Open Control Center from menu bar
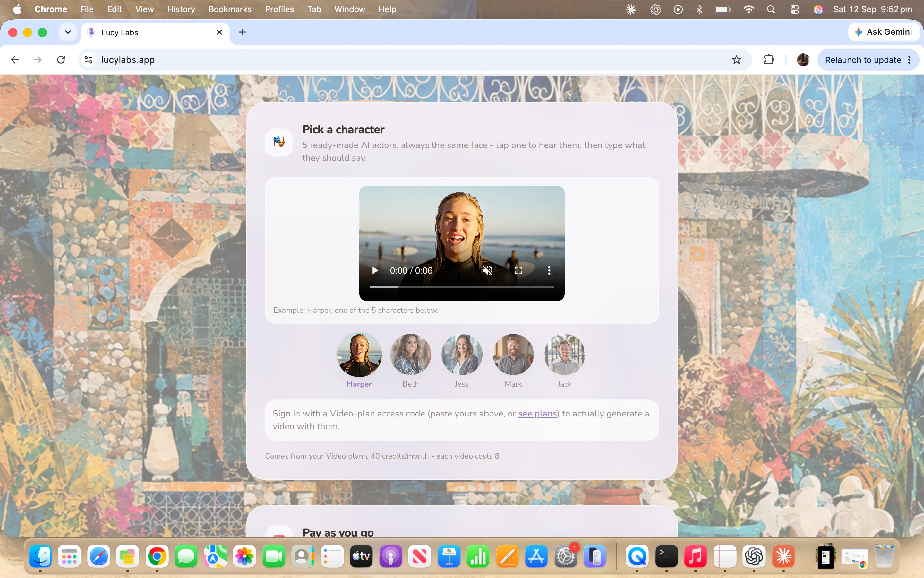The width and height of the screenshot is (924, 578). click(x=795, y=9)
